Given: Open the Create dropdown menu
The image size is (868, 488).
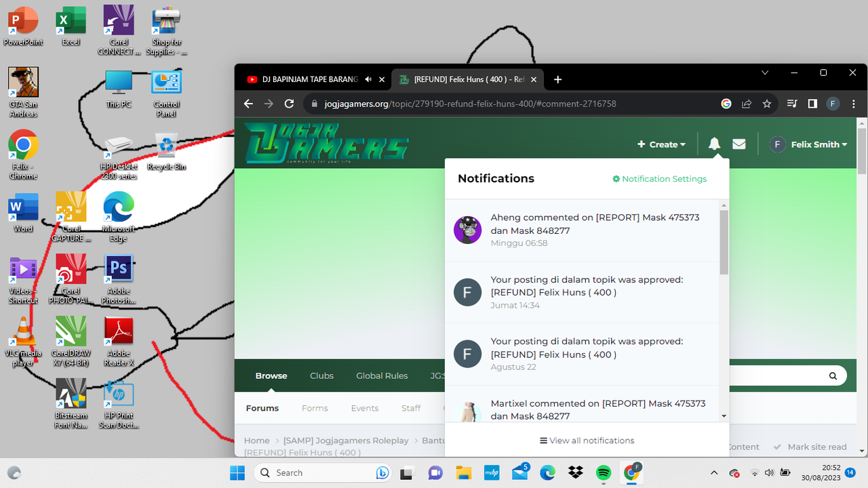Looking at the screenshot, I should tap(661, 144).
